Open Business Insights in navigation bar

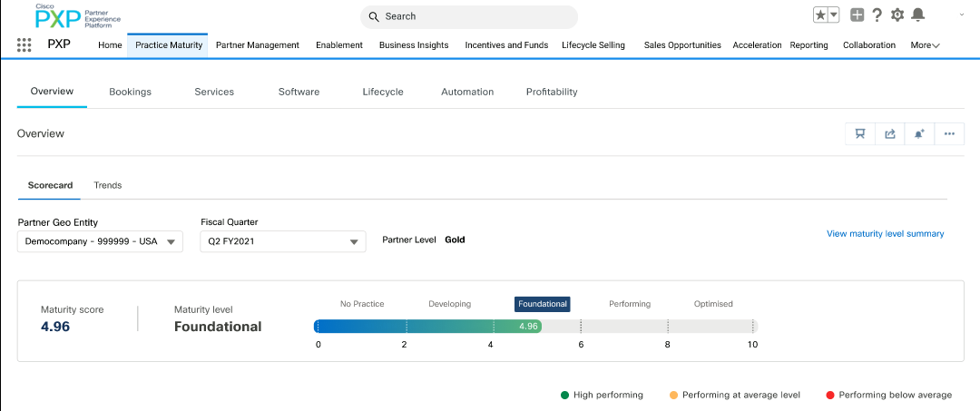(413, 45)
